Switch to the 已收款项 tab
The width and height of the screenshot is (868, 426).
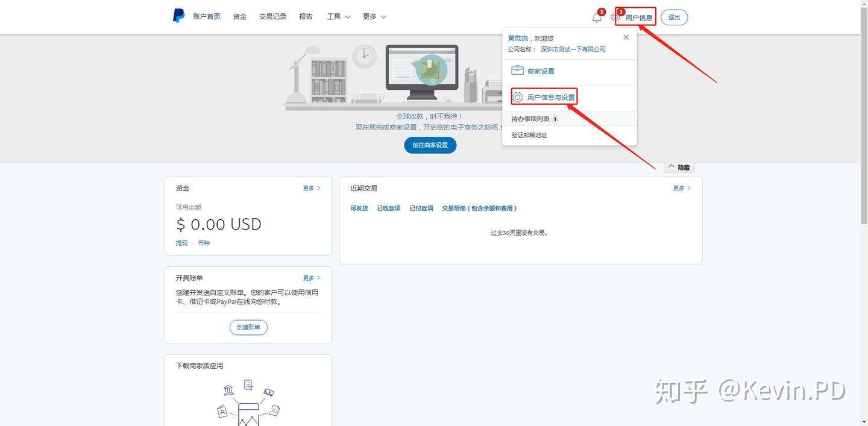pyautogui.click(x=389, y=208)
